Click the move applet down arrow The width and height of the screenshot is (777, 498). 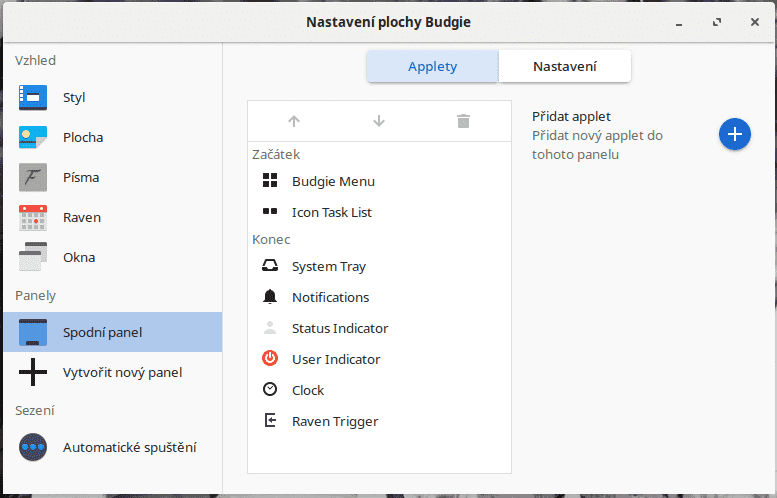point(379,121)
